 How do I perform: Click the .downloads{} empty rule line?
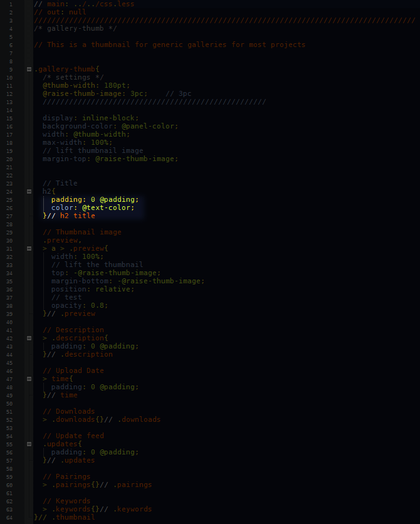[x=101, y=419]
